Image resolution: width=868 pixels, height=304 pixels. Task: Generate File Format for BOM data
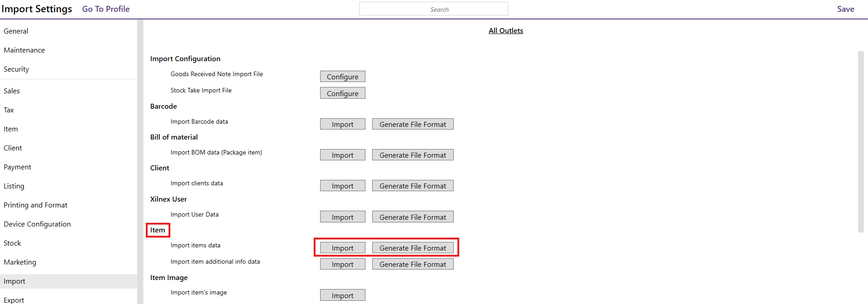tap(412, 155)
